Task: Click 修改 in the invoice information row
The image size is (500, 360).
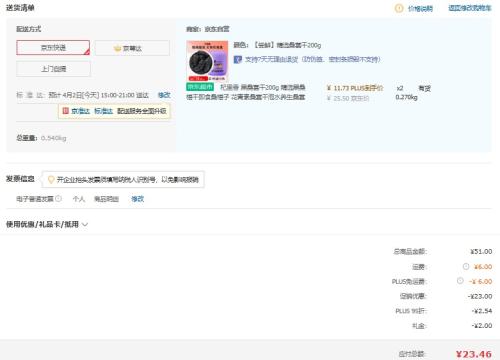Action: point(137,199)
